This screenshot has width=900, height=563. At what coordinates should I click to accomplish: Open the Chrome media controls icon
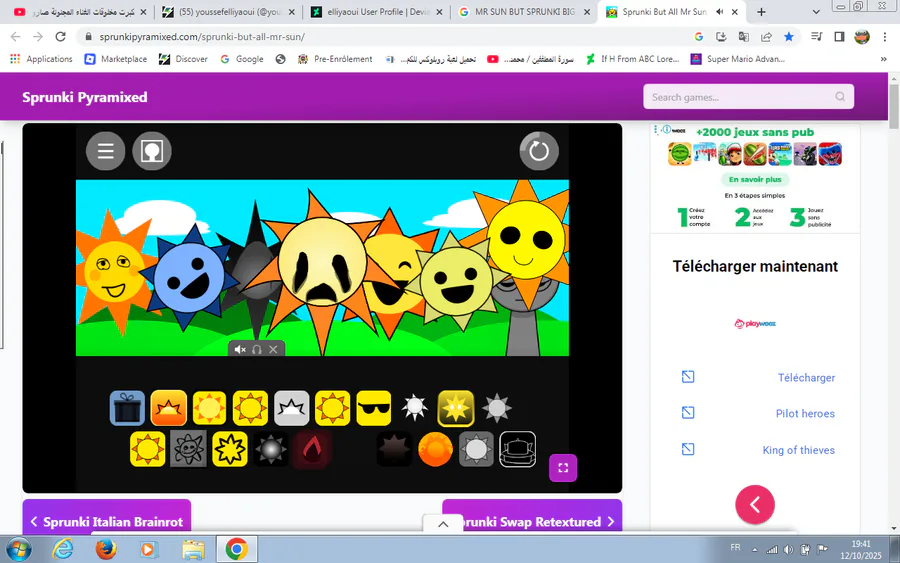pos(817,37)
